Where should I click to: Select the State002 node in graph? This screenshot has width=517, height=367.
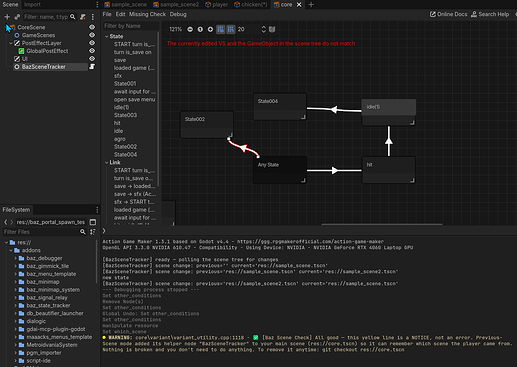click(x=207, y=124)
